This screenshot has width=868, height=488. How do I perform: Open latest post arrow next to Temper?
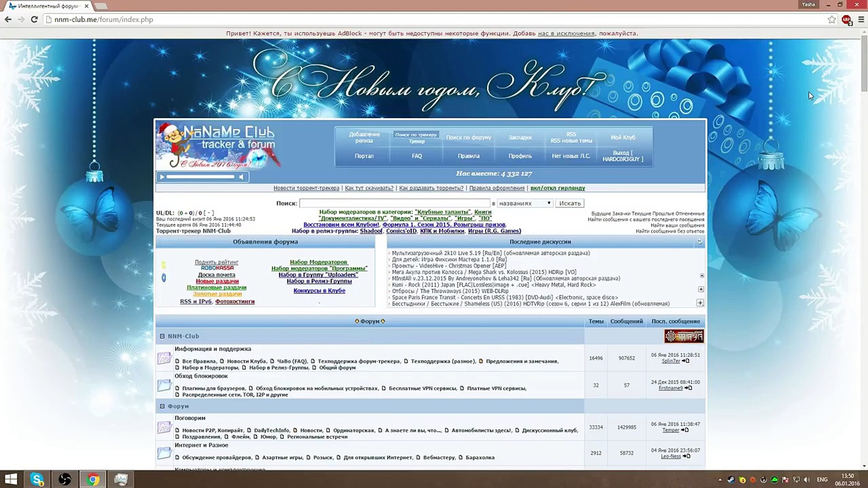tap(685, 430)
